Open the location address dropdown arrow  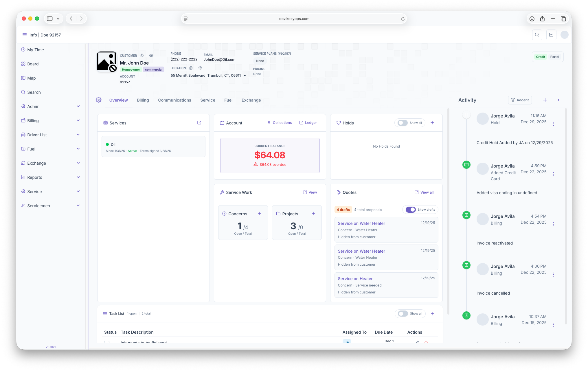245,76
